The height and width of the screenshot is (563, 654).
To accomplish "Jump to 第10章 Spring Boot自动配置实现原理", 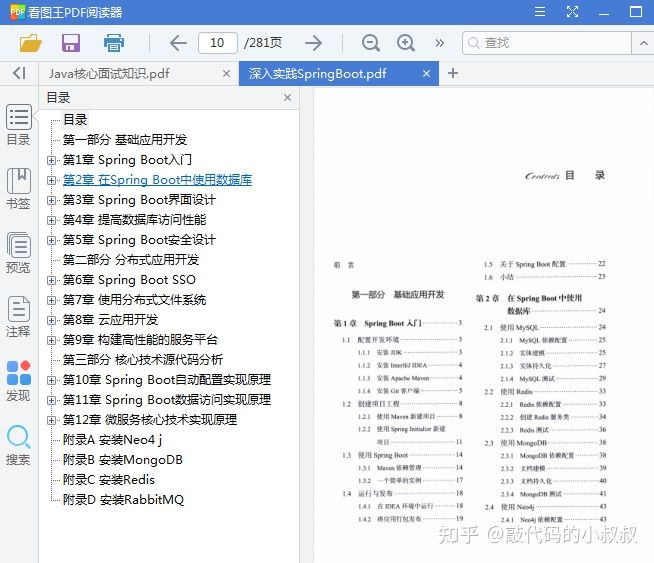I will click(x=167, y=380).
